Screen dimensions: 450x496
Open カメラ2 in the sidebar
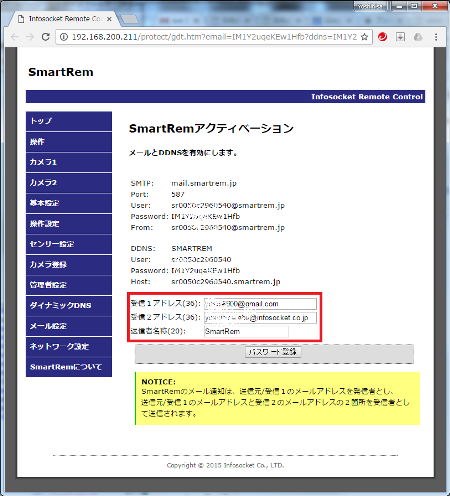(x=69, y=183)
